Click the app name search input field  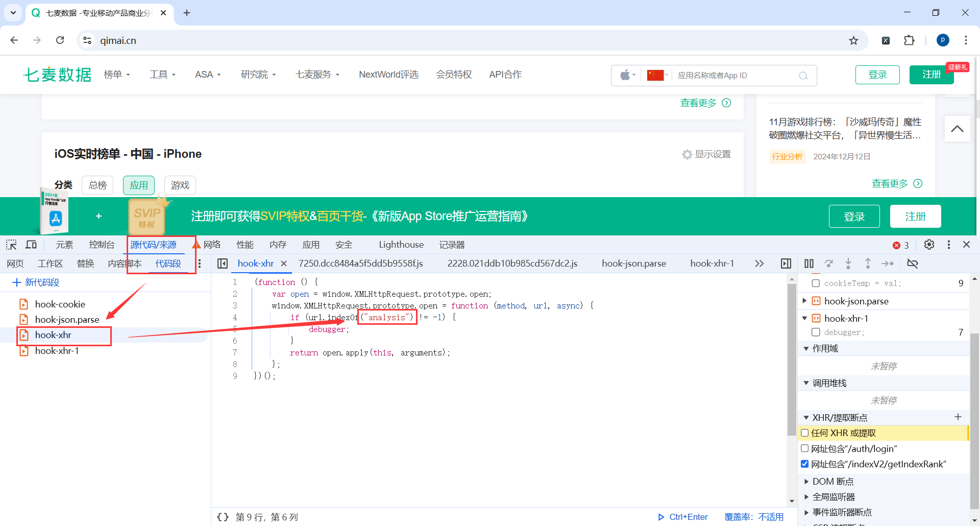click(735, 76)
